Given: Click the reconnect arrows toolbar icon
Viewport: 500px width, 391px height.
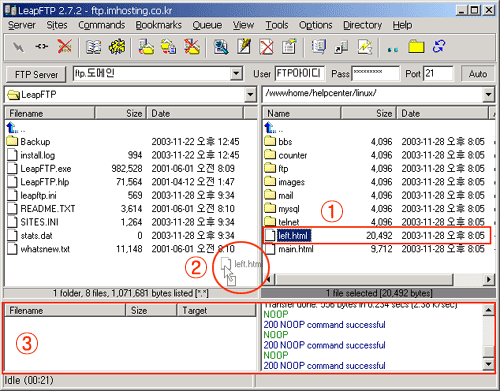Looking at the screenshot, I should [x=42, y=46].
